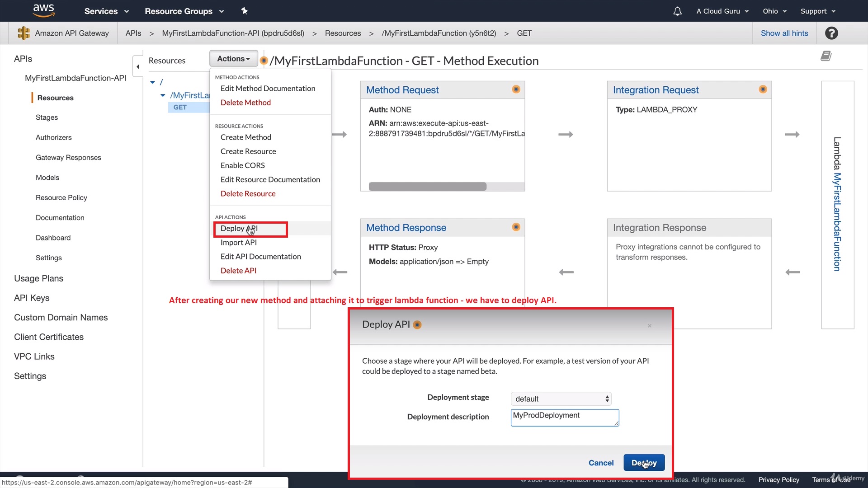Click the Method Request horizontal scrollbar

427,187
